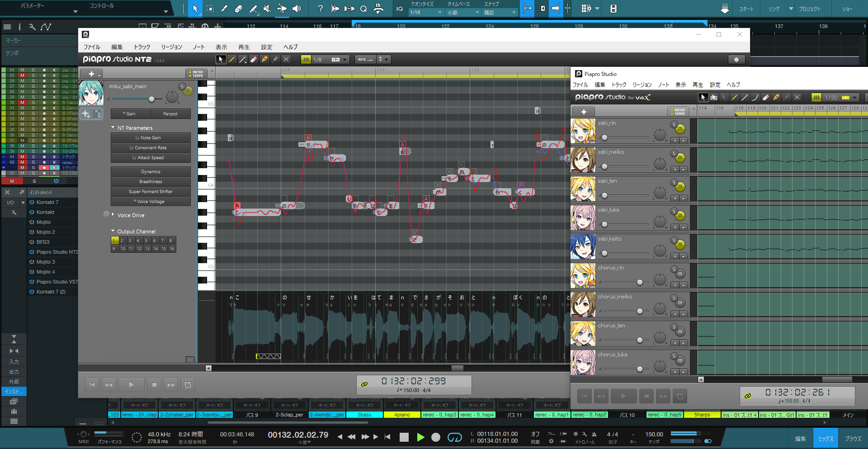
Task: Choose the listen speaker tool in Studio One
Action: point(297,9)
